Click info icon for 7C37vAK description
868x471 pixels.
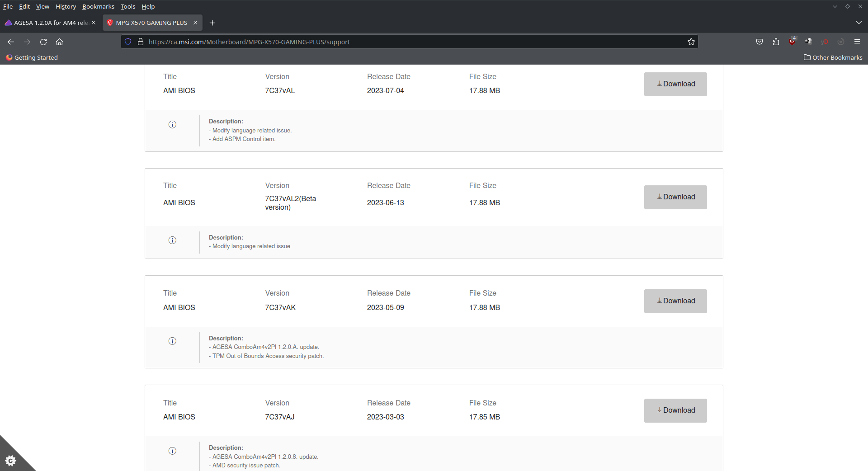coord(172,341)
